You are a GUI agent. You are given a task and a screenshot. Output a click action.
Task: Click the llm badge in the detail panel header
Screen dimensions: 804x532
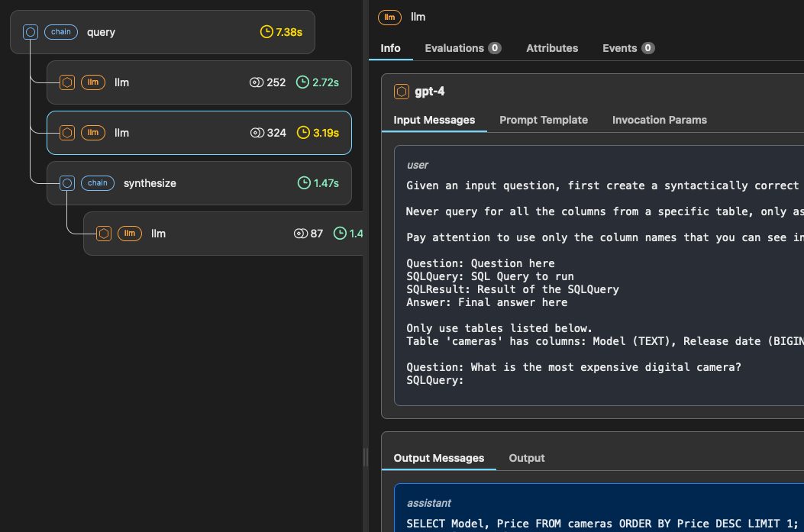pos(389,17)
